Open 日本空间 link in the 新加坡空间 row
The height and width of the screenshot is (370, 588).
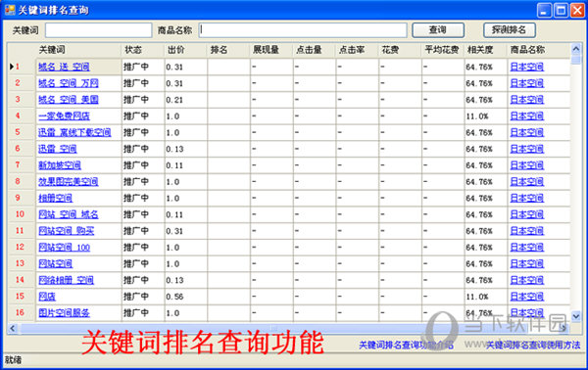(x=527, y=165)
